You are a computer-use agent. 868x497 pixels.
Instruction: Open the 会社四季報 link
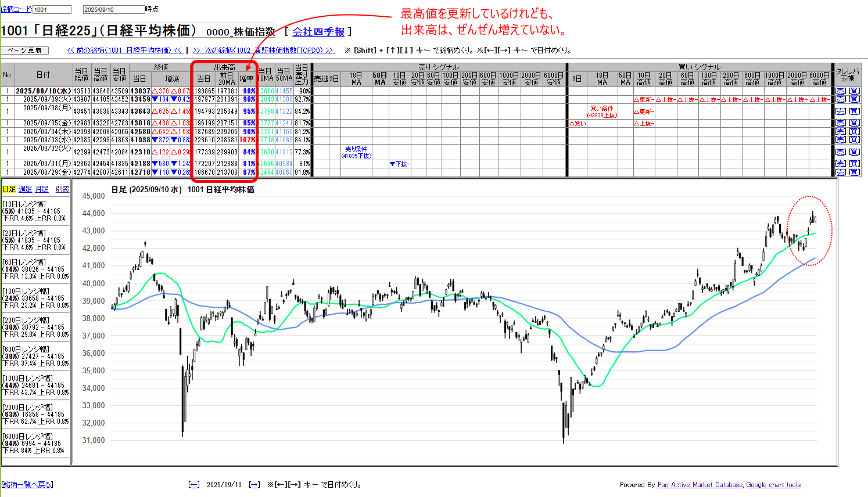[318, 32]
